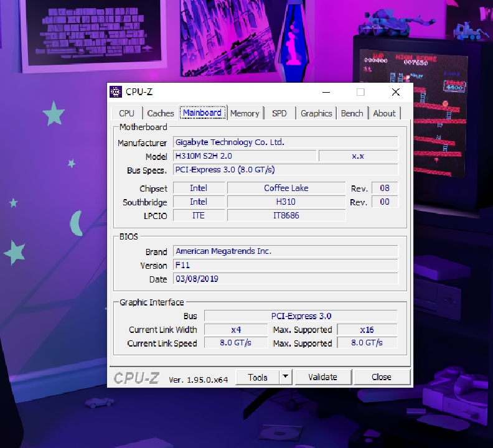This screenshot has width=493, height=448.
Task: Switch to the CPU tab
Action: click(x=127, y=113)
